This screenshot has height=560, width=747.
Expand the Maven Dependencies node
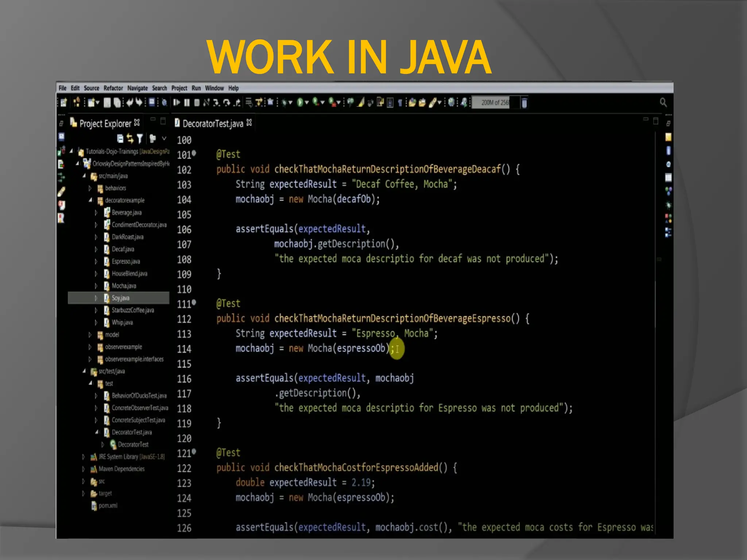click(x=84, y=469)
